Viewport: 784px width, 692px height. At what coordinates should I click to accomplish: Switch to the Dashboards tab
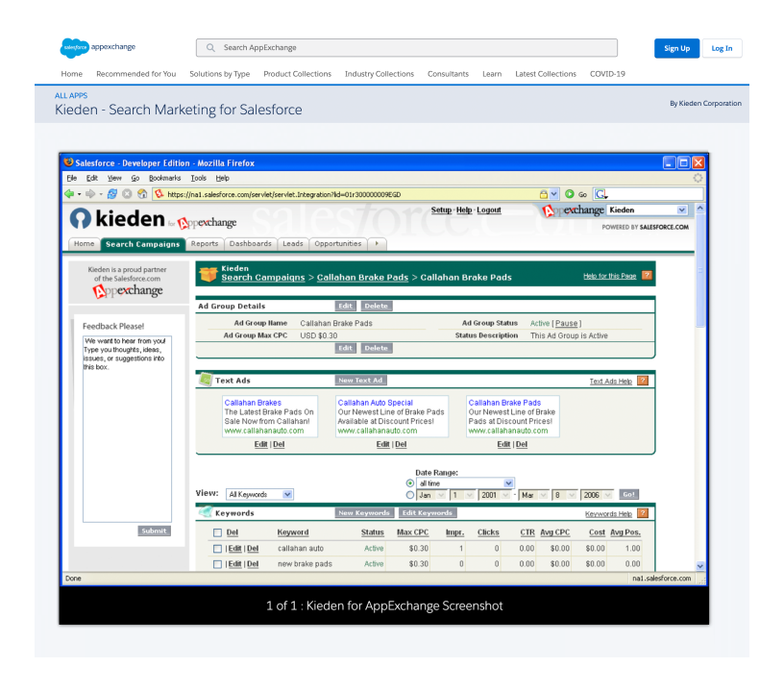point(251,244)
